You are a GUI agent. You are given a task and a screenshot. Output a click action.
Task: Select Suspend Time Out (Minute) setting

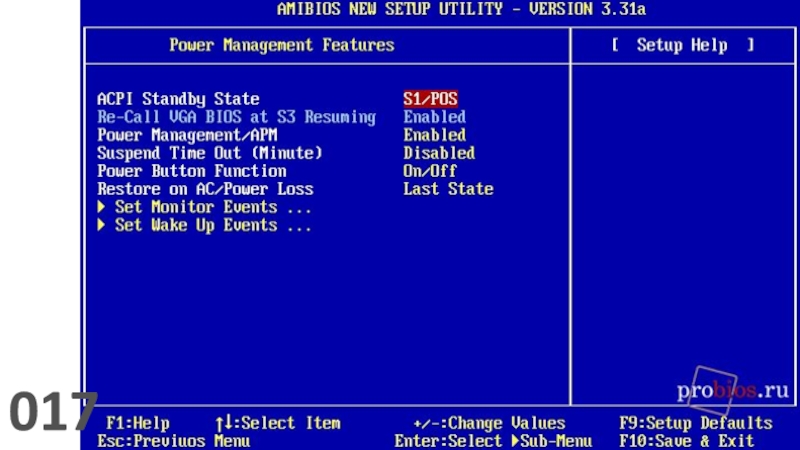(x=210, y=153)
